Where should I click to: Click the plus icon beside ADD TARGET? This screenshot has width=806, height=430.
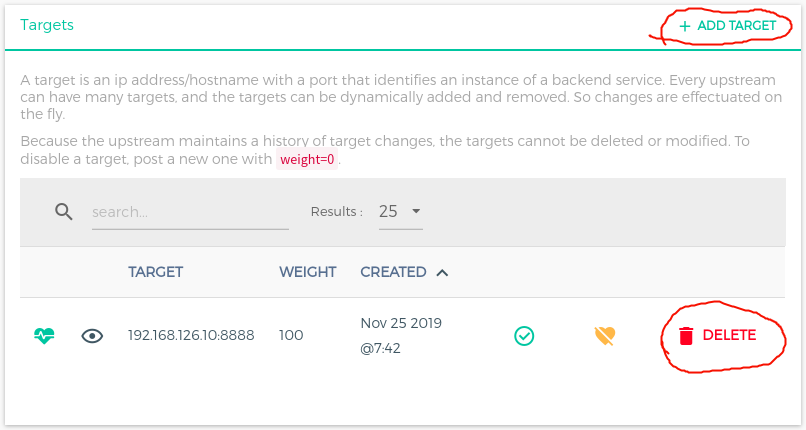685,26
